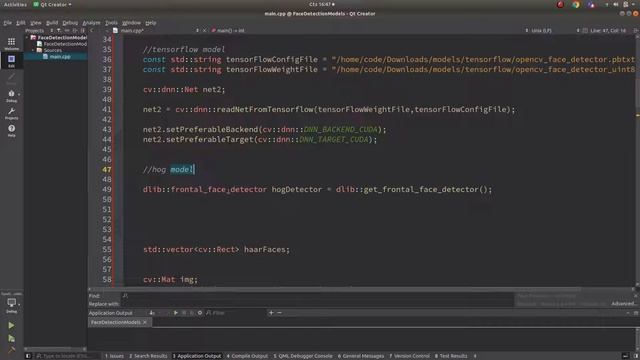Open Application Output settings gear
The height and width of the screenshot is (360, 640).
pos(200,313)
